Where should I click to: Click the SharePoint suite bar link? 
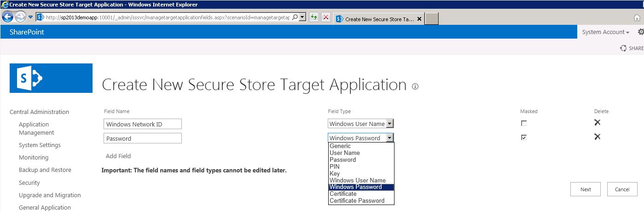pos(27,32)
